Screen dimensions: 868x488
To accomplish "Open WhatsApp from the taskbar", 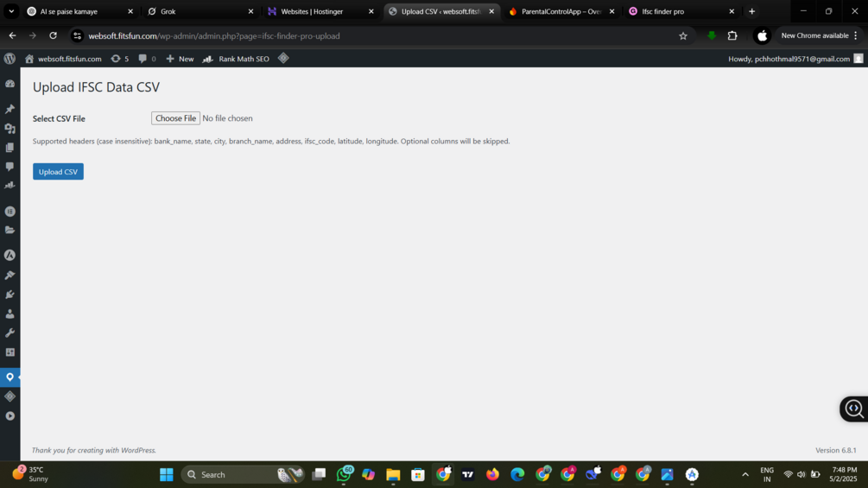I will [x=344, y=475].
